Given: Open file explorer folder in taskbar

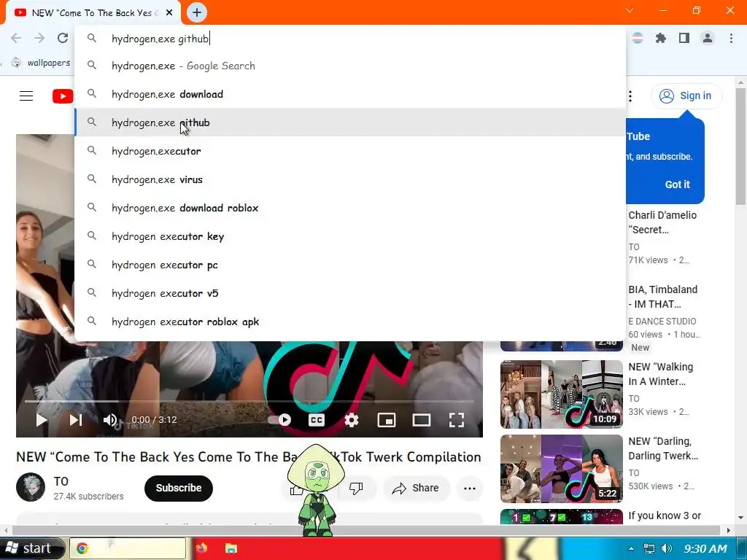Looking at the screenshot, I should 231,548.
